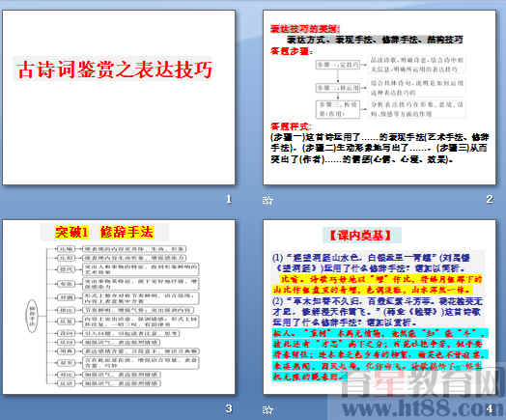
Task: Click the red title 古诗词鉴赏之表达技巧
Action: click(114, 70)
